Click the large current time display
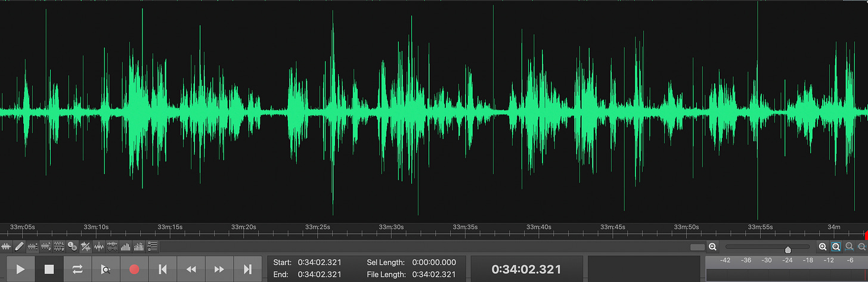The height and width of the screenshot is (282, 868). coord(526,269)
